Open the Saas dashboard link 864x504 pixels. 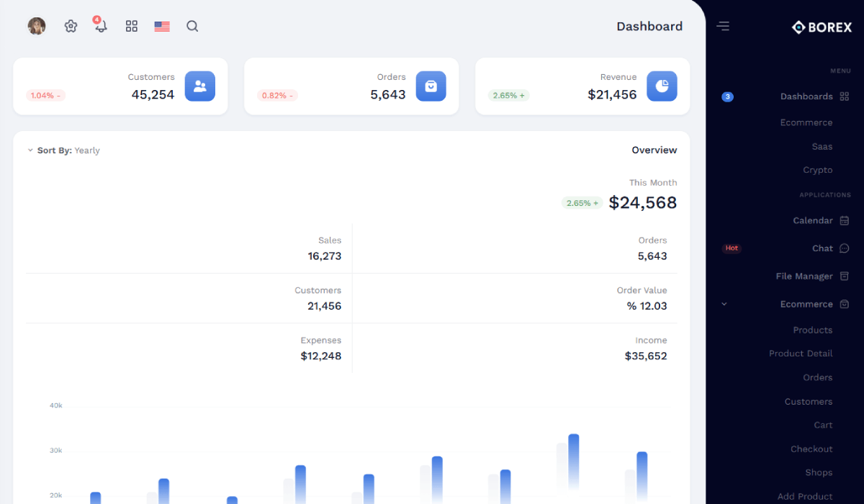(822, 146)
